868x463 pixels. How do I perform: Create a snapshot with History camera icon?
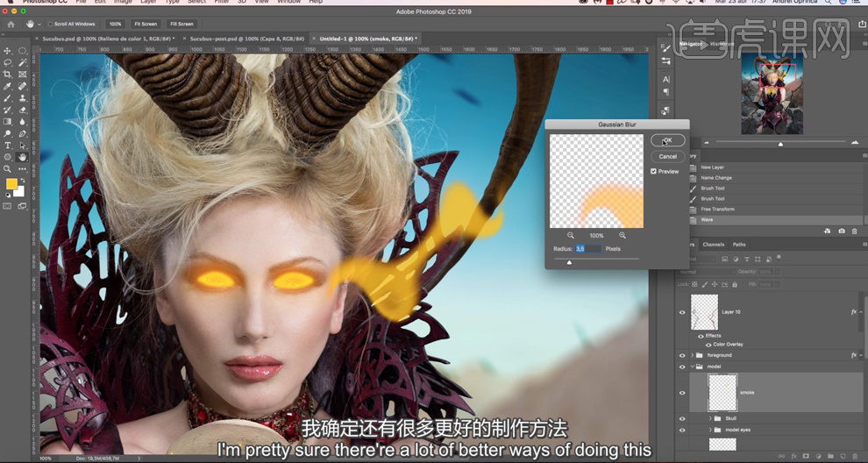coord(842,231)
